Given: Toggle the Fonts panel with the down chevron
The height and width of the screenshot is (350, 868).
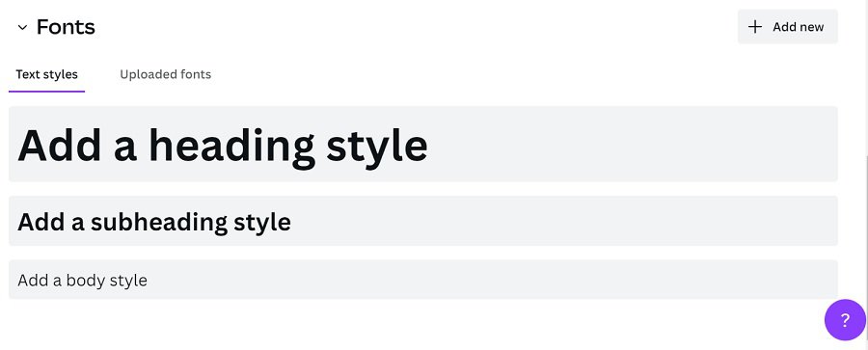Looking at the screenshot, I should pos(22,27).
